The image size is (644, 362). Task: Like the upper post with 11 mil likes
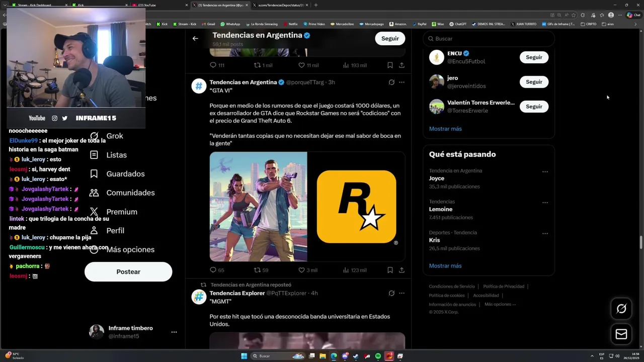click(301, 65)
